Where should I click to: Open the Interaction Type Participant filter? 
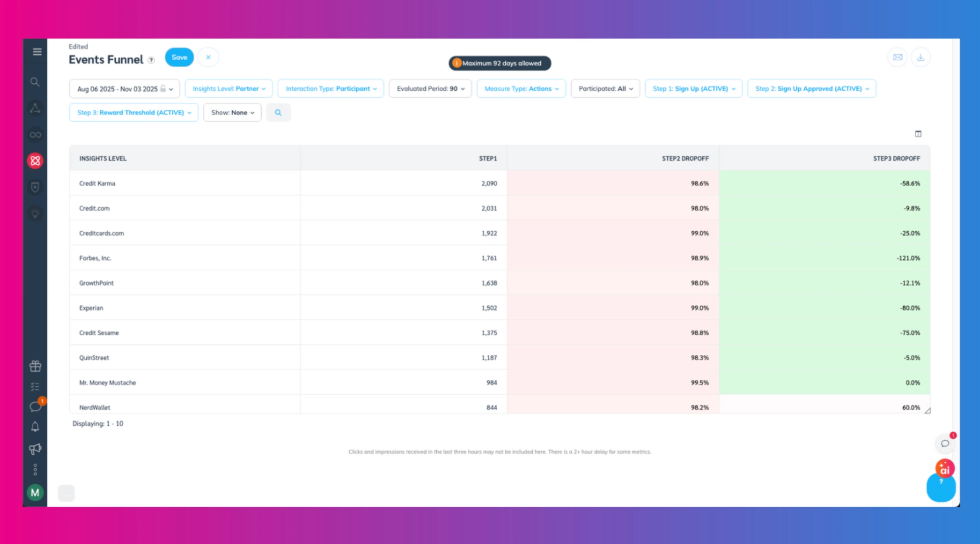coord(330,88)
